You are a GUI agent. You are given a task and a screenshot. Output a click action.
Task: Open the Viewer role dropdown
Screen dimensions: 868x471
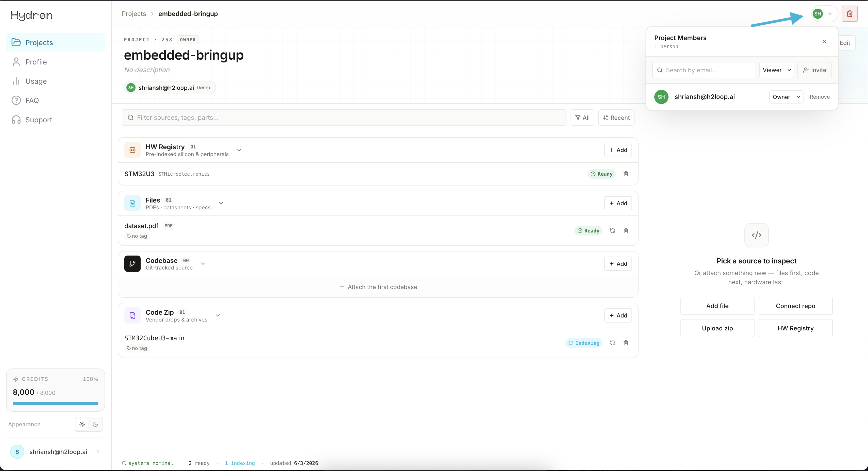point(776,70)
